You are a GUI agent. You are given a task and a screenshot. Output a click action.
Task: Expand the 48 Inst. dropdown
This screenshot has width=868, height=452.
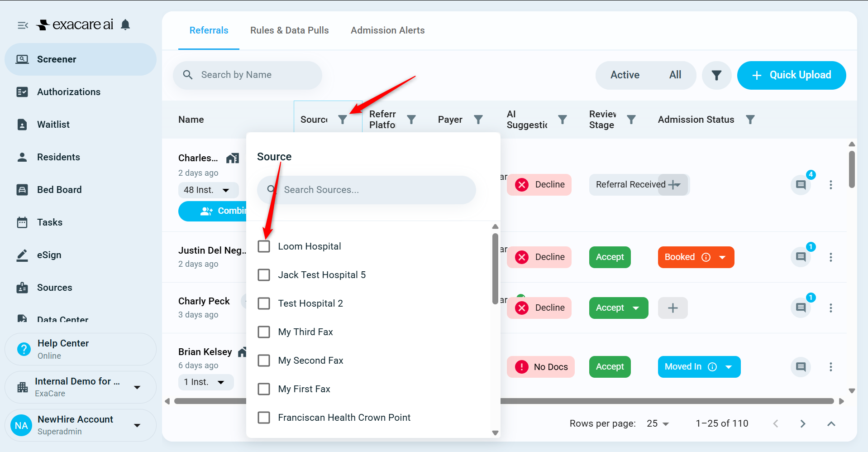coord(209,190)
